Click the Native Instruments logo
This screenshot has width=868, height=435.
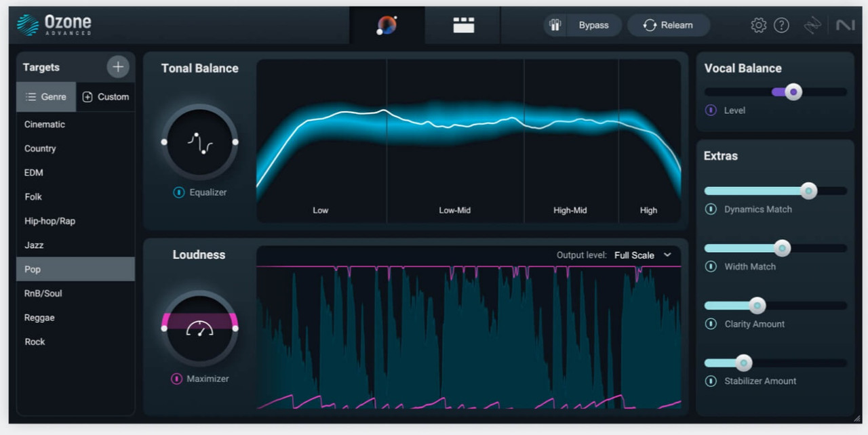coord(845,25)
